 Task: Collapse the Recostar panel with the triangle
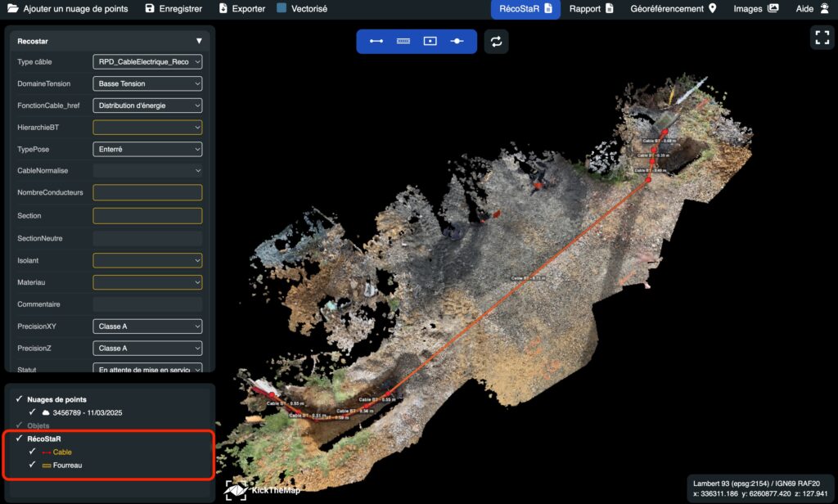[199, 41]
